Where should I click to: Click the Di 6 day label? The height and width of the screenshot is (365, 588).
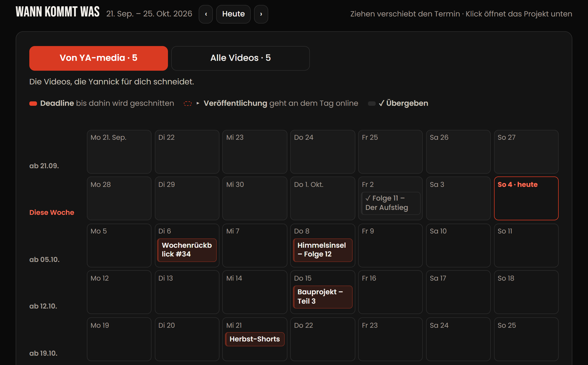[x=165, y=231]
